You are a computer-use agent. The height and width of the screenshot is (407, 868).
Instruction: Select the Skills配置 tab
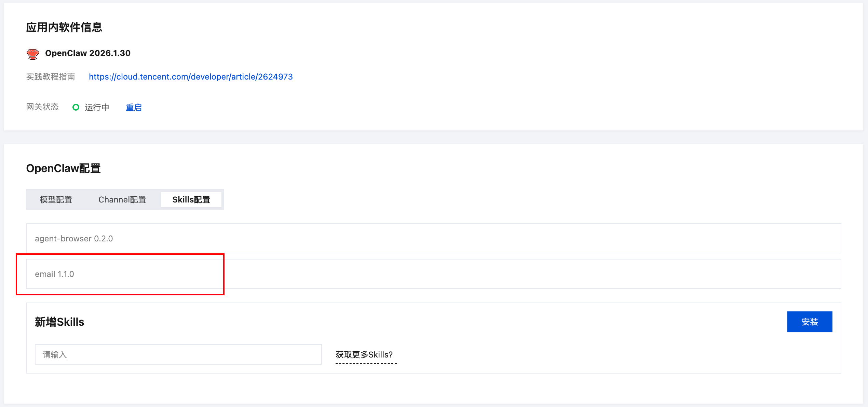(x=191, y=200)
